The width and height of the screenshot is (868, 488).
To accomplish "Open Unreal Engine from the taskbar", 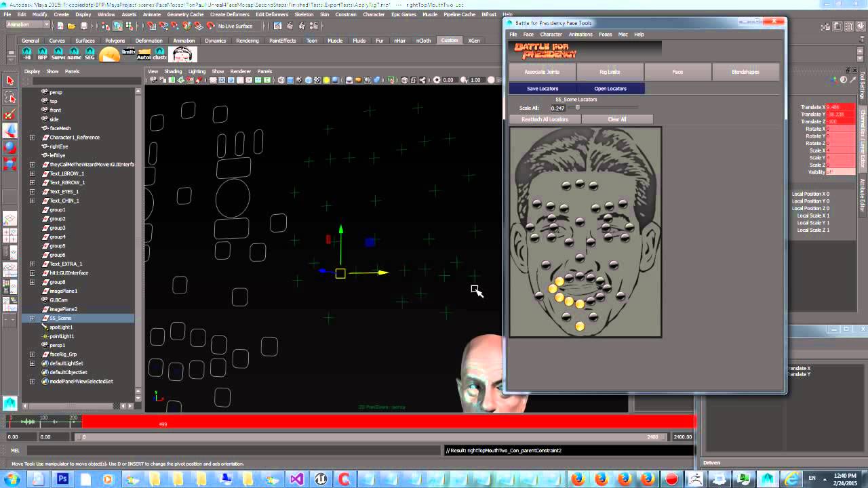I will [320, 479].
